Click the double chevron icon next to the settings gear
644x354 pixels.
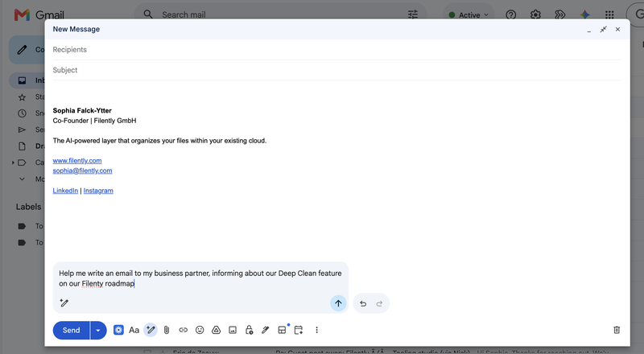(x=560, y=14)
